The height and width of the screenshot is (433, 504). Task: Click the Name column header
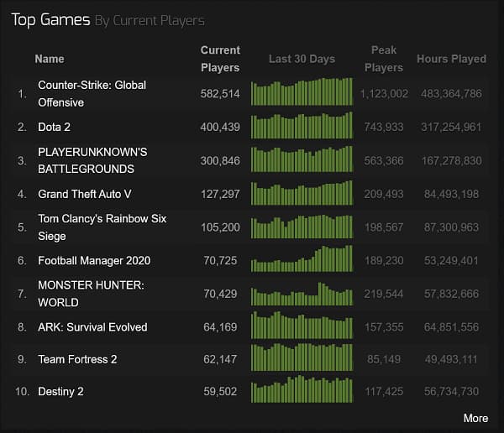click(50, 59)
